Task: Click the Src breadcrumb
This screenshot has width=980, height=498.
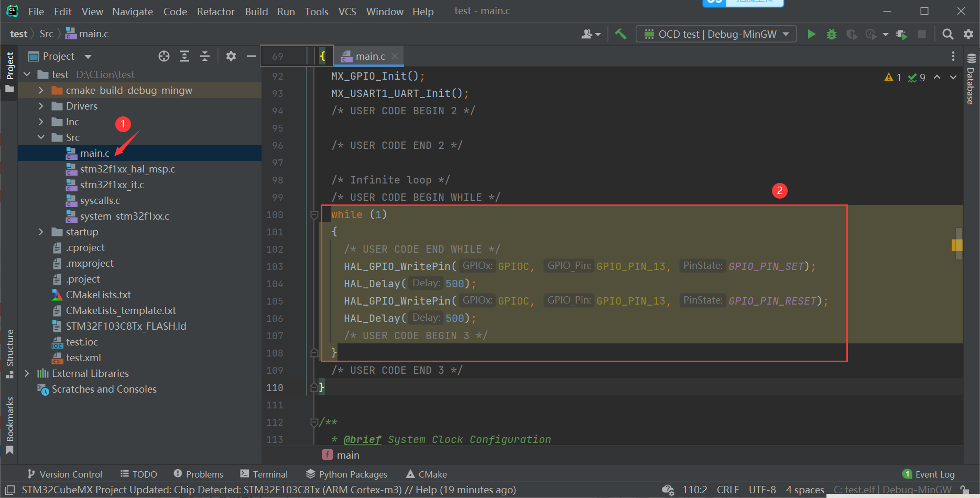Action: point(47,34)
